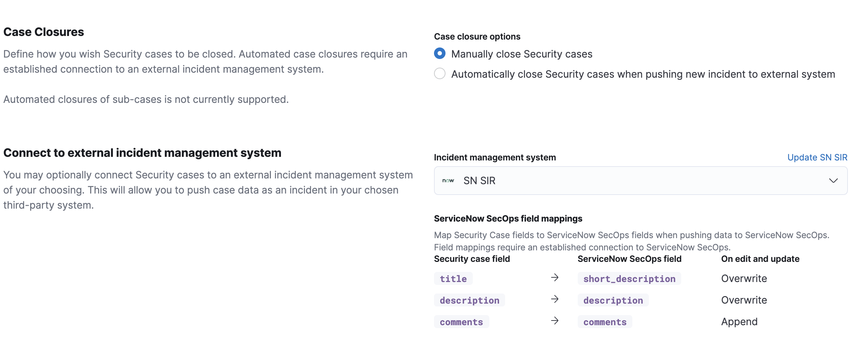The width and height of the screenshot is (868, 359).
Task: Click the title security case field badge
Action: pos(453,279)
